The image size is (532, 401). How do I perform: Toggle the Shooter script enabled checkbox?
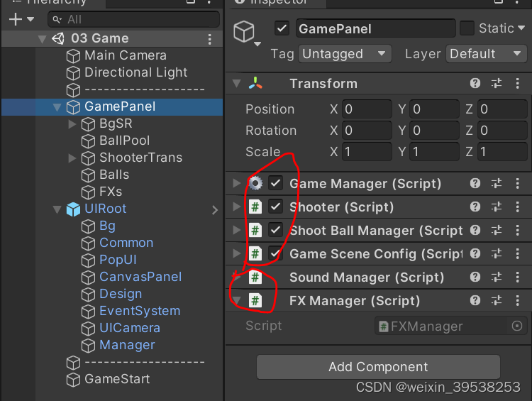tap(275, 207)
